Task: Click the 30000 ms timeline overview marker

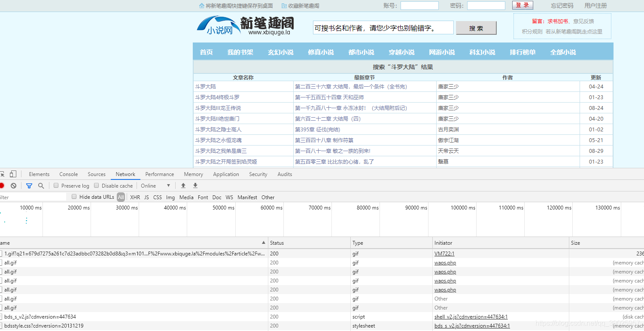Action: point(127,207)
